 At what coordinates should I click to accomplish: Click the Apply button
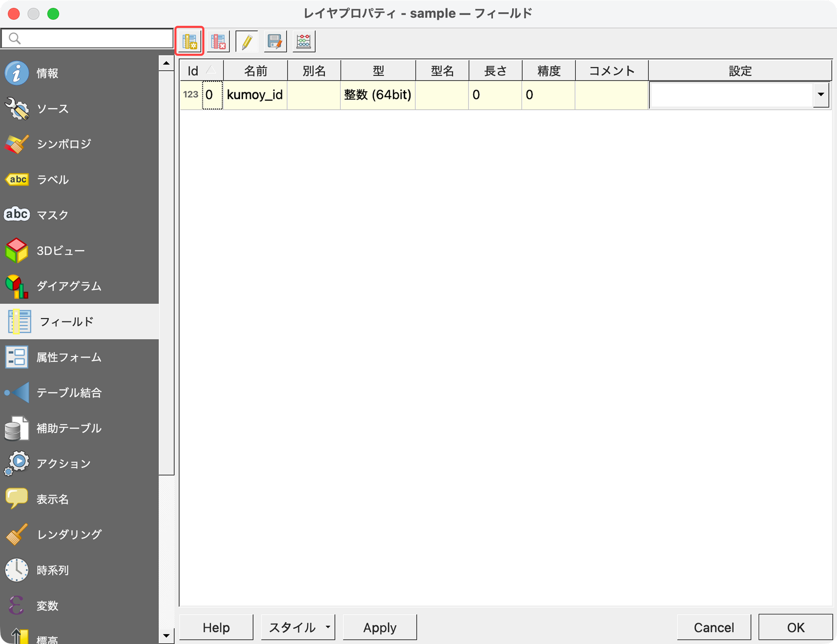379,627
